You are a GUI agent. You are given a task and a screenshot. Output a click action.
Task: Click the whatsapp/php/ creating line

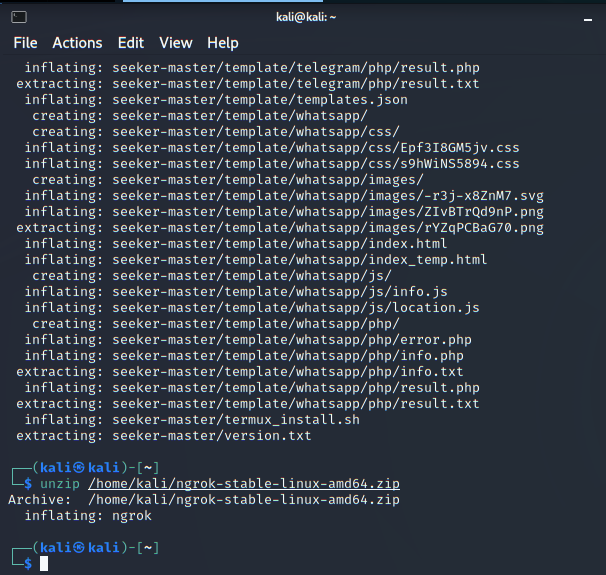click(216, 323)
